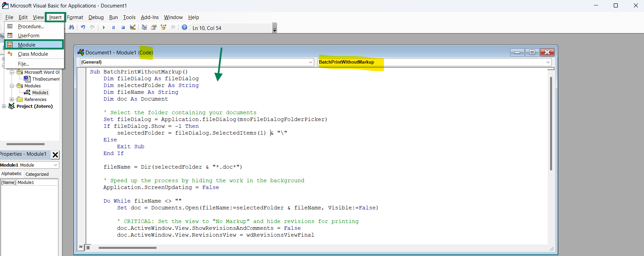Open the Format menu
This screenshot has height=256, width=644.
[75, 17]
